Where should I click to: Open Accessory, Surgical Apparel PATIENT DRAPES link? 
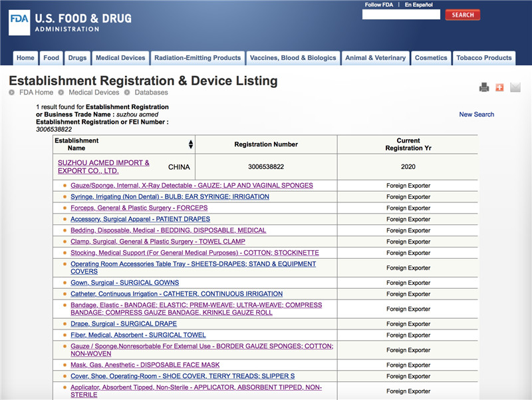pos(140,219)
